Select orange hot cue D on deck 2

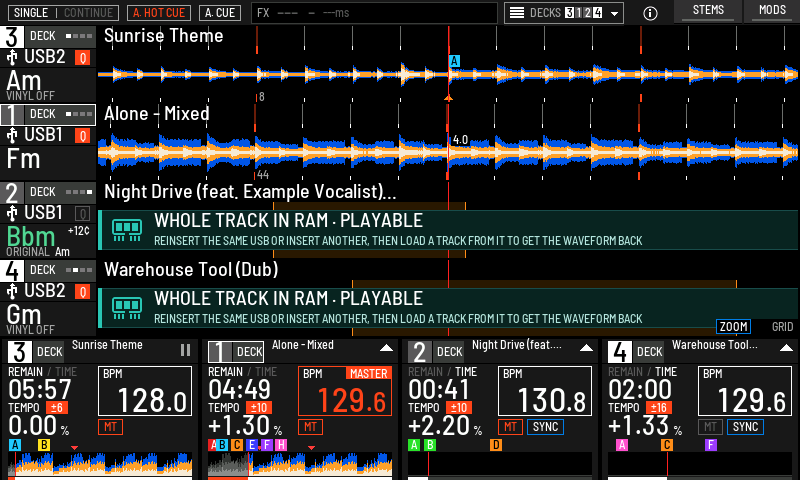(496, 445)
